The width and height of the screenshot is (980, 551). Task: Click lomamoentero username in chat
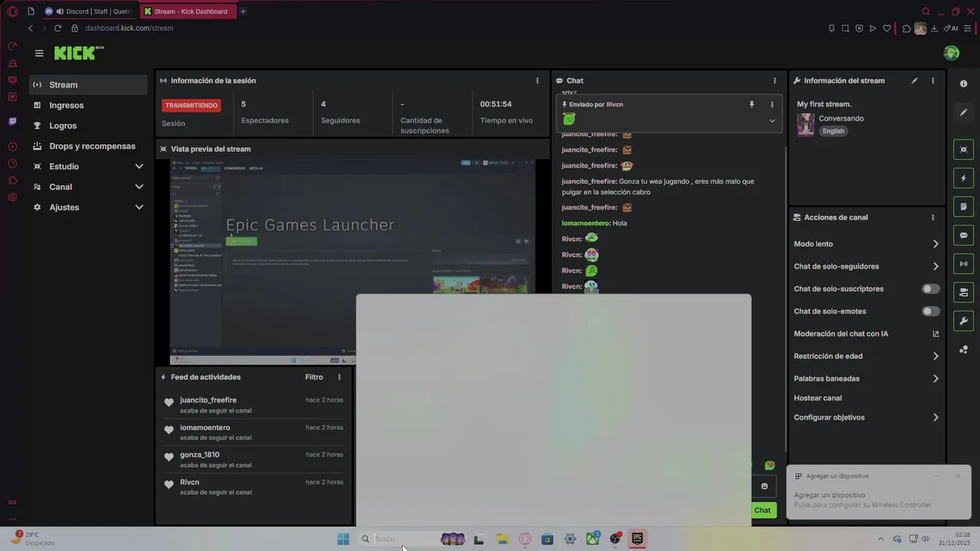tap(586, 223)
